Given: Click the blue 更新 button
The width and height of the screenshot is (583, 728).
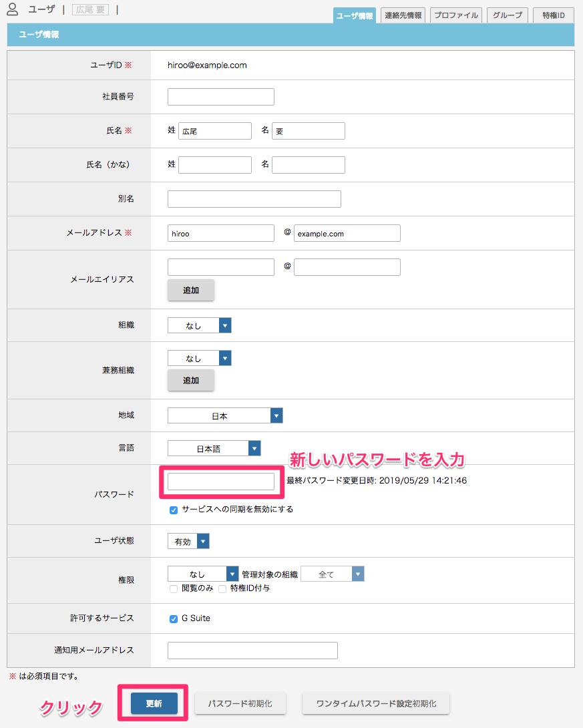Looking at the screenshot, I should (154, 703).
